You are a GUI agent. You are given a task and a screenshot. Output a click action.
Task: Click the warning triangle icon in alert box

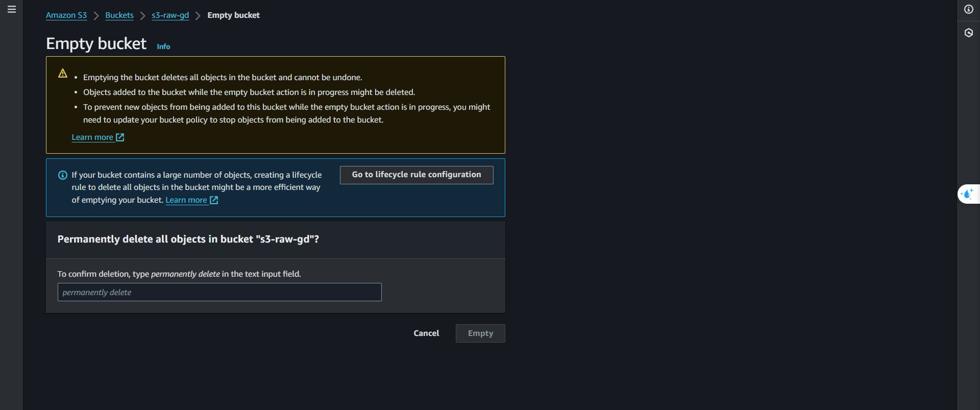(63, 73)
